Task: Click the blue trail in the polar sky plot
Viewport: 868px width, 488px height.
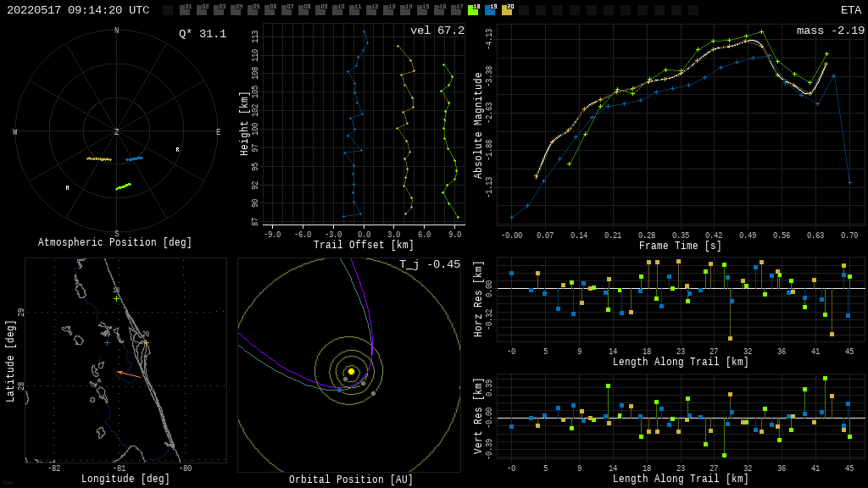Action: point(135,158)
